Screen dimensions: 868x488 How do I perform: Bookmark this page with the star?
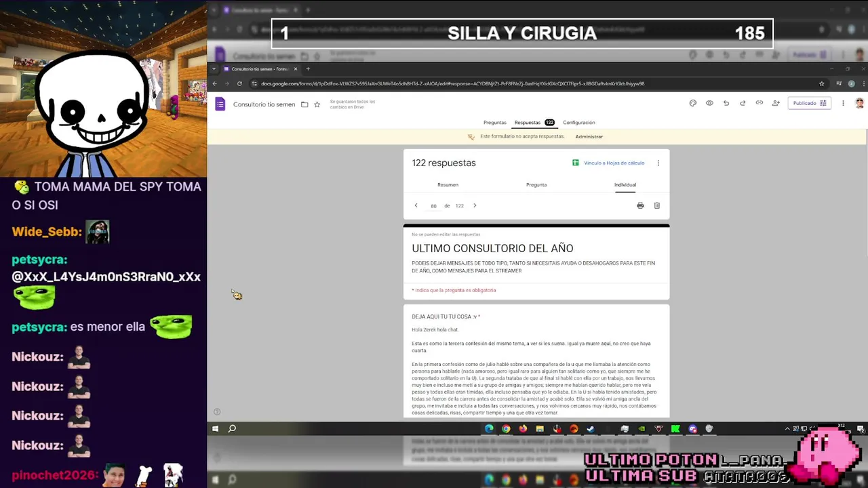point(821,83)
